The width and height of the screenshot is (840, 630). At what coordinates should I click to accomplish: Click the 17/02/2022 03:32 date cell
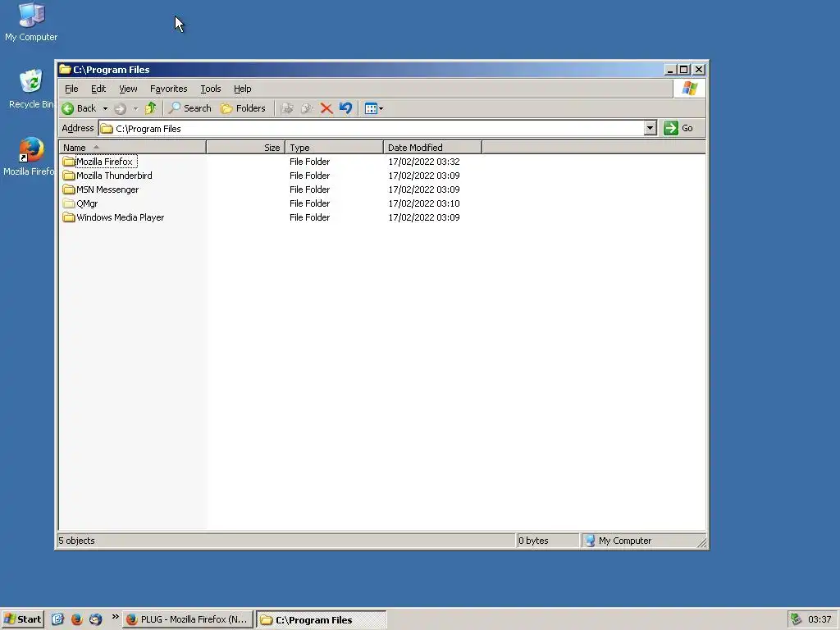pyautogui.click(x=424, y=162)
